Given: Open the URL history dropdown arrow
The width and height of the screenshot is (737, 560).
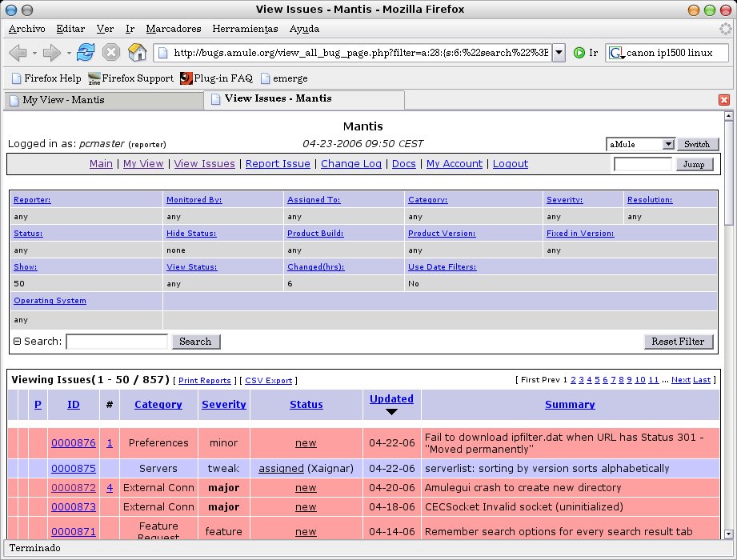Looking at the screenshot, I should tap(559, 53).
